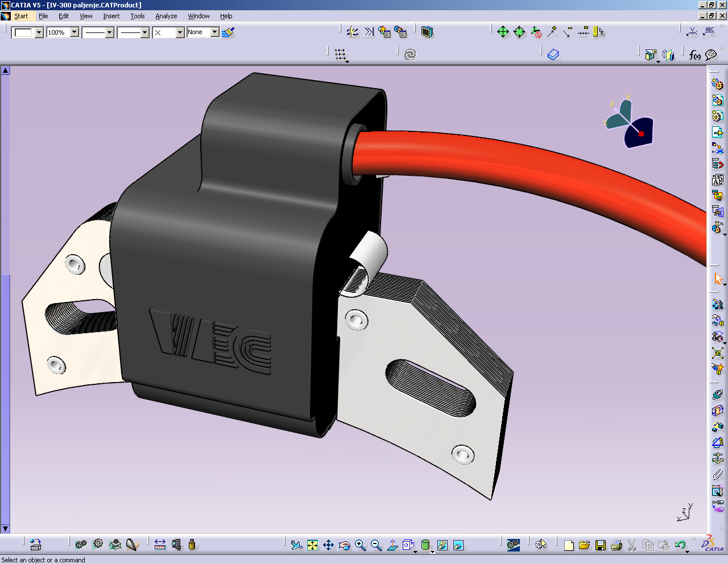Open the Help menu
Viewport: 728px width, 564px height.
tap(226, 16)
